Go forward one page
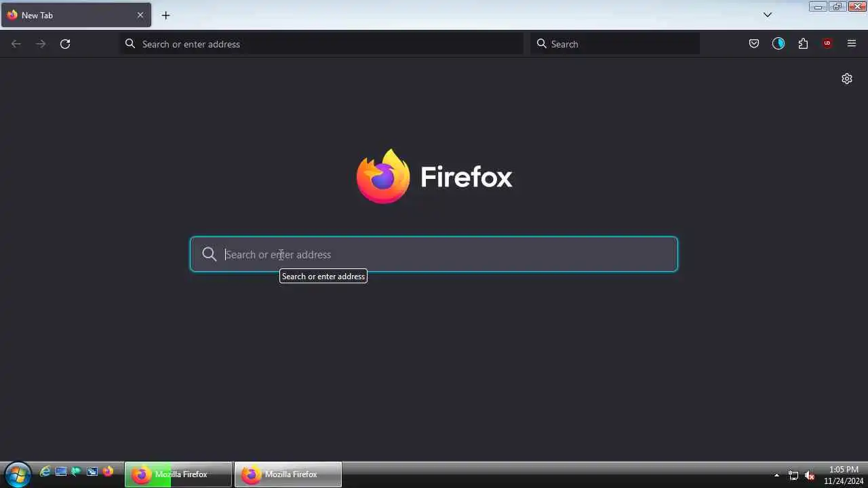The height and width of the screenshot is (488, 868). click(x=41, y=44)
